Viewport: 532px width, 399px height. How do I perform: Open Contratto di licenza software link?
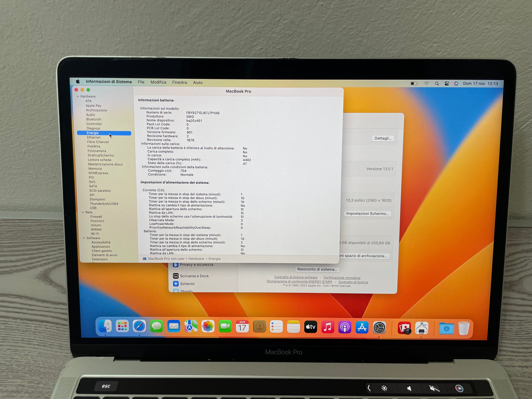click(296, 277)
